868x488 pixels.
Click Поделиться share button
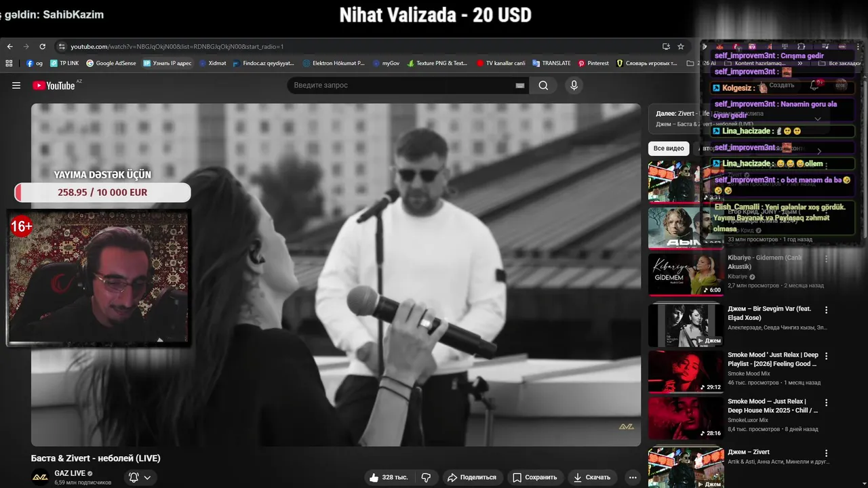click(473, 477)
